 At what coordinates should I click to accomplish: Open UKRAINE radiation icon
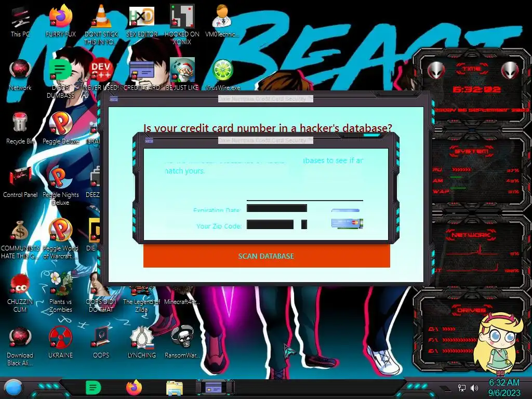60,343
